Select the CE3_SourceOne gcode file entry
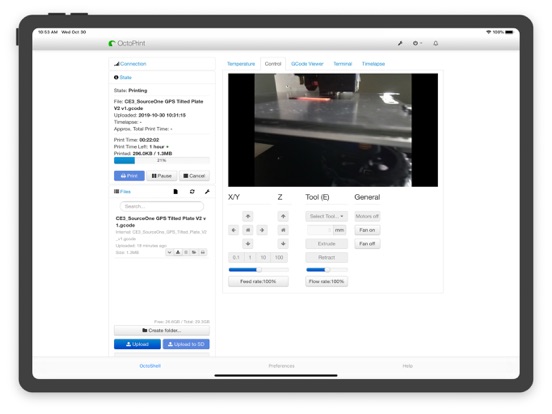 pos(161,221)
